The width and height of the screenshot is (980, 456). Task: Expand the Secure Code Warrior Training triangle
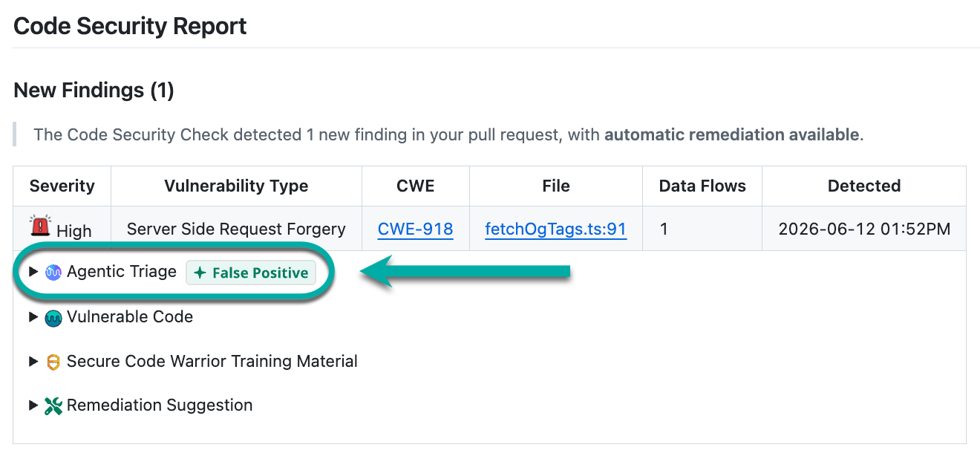coord(33,362)
